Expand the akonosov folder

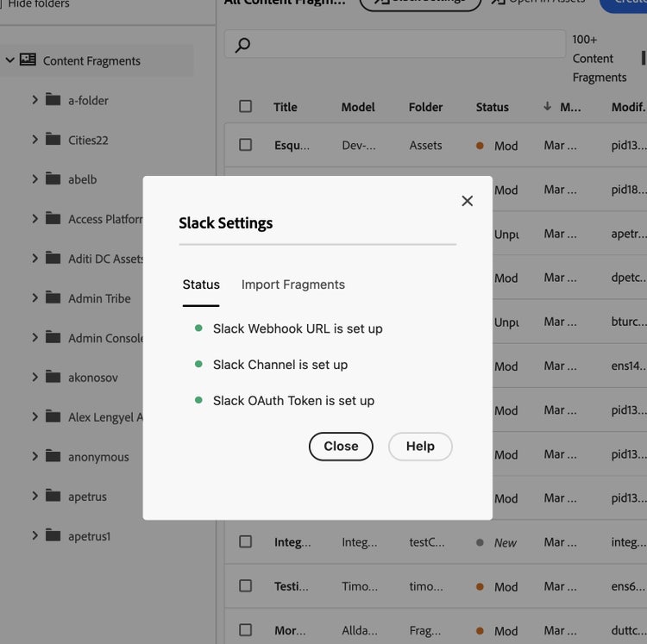35,377
